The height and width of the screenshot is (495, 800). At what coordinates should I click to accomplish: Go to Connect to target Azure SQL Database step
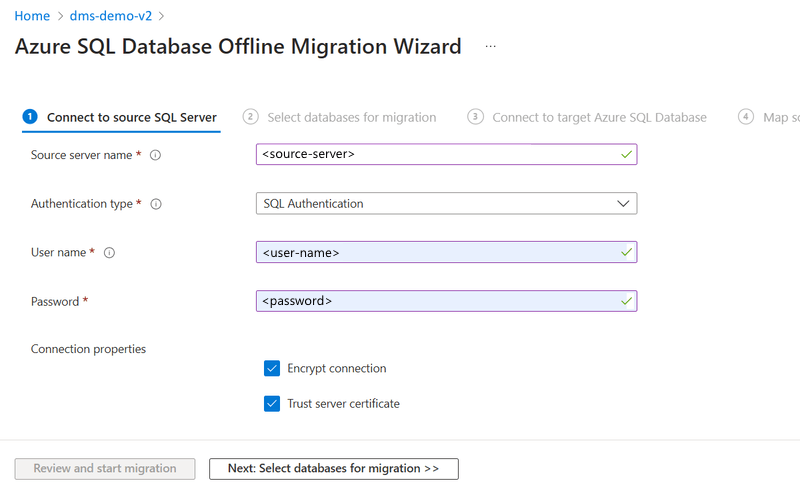[587, 117]
